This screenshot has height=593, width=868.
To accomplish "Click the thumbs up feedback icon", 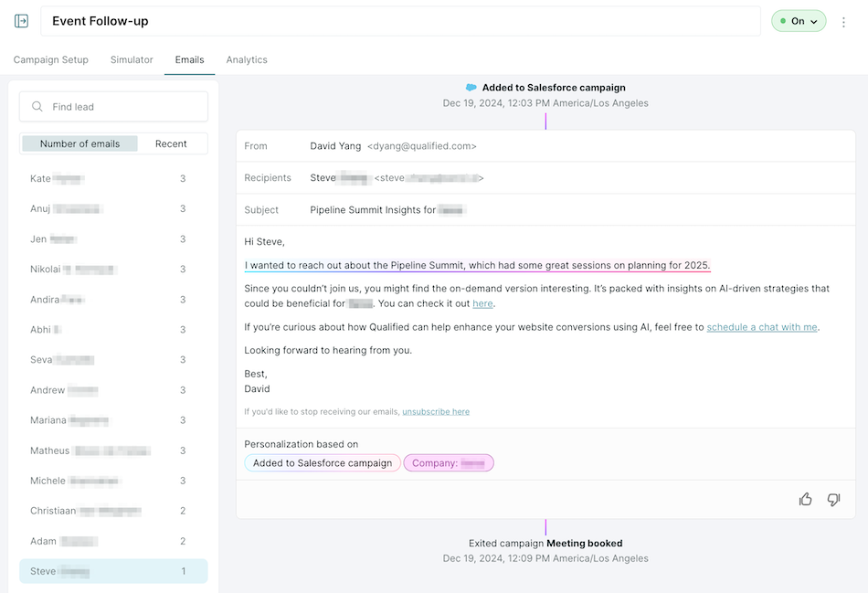I will click(806, 500).
